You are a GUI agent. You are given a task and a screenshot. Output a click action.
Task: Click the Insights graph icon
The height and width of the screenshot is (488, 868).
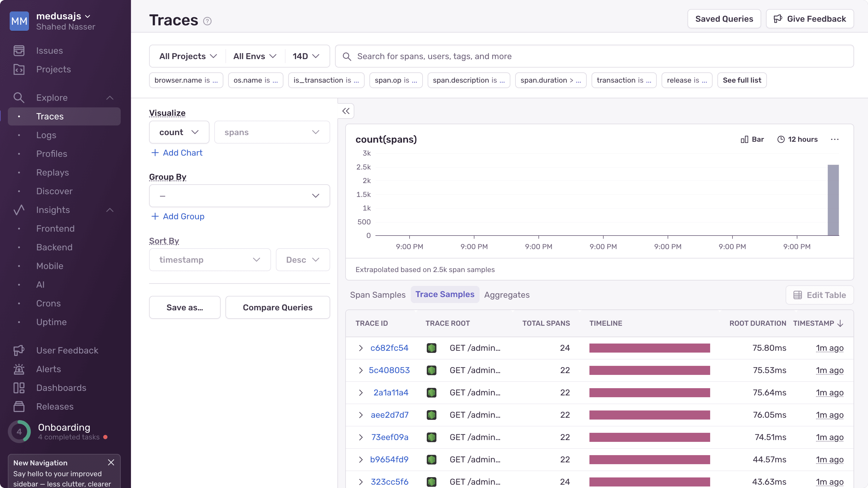[19, 210]
